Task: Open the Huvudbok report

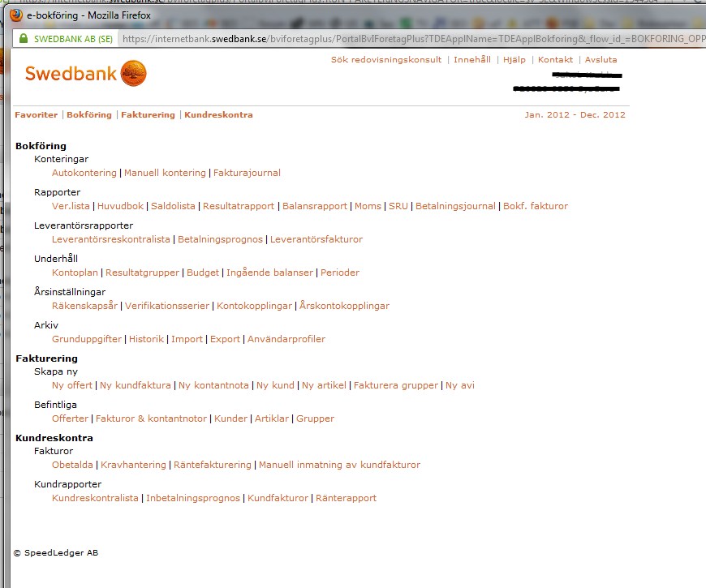Action: [x=120, y=206]
